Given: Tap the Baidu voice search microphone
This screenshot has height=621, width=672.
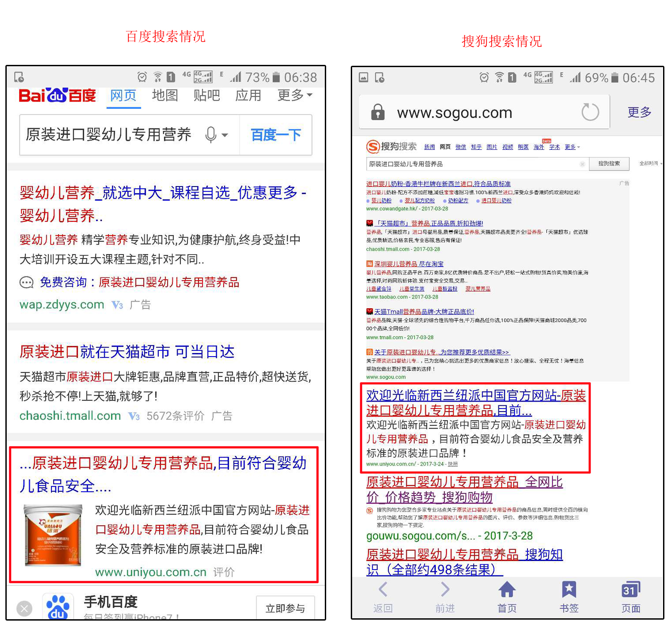Looking at the screenshot, I should pyautogui.click(x=211, y=135).
